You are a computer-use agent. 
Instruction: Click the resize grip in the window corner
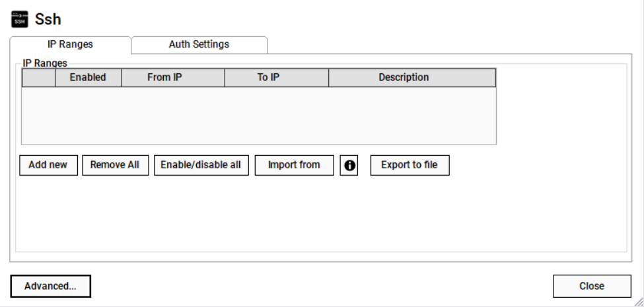click(638, 301)
